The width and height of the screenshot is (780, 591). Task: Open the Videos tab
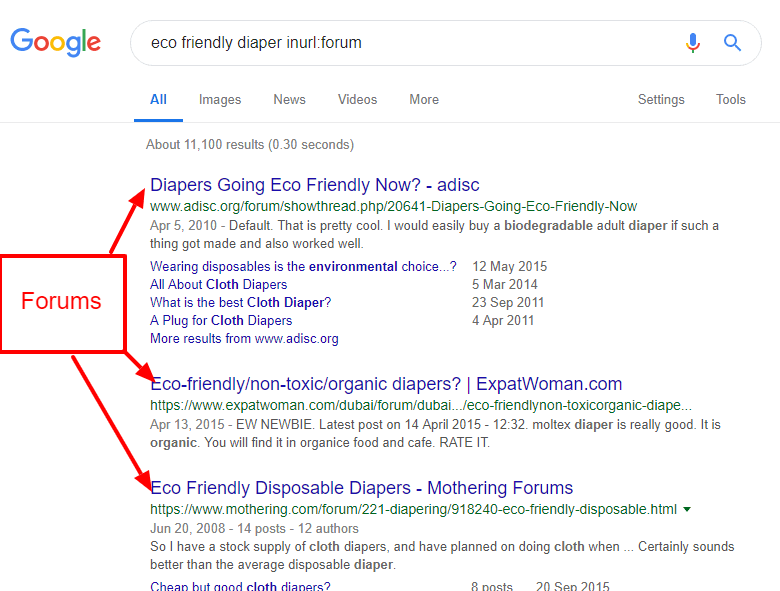click(358, 99)
